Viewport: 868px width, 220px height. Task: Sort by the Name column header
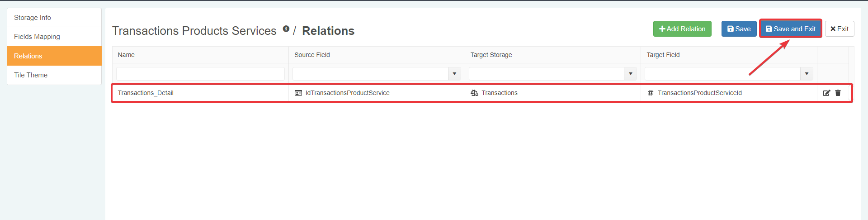[x=126, y=55]
